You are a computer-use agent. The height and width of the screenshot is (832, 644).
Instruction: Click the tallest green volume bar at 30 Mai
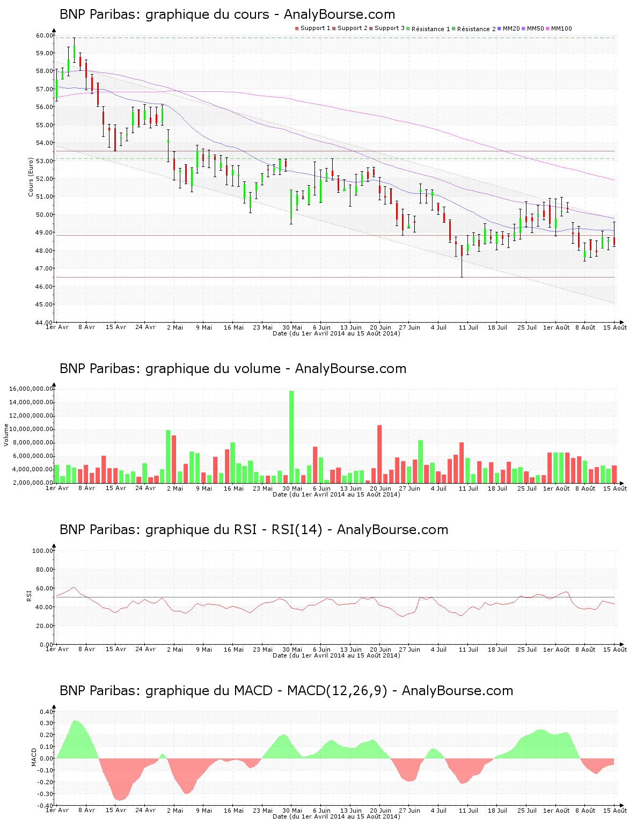tap(291, 436)
